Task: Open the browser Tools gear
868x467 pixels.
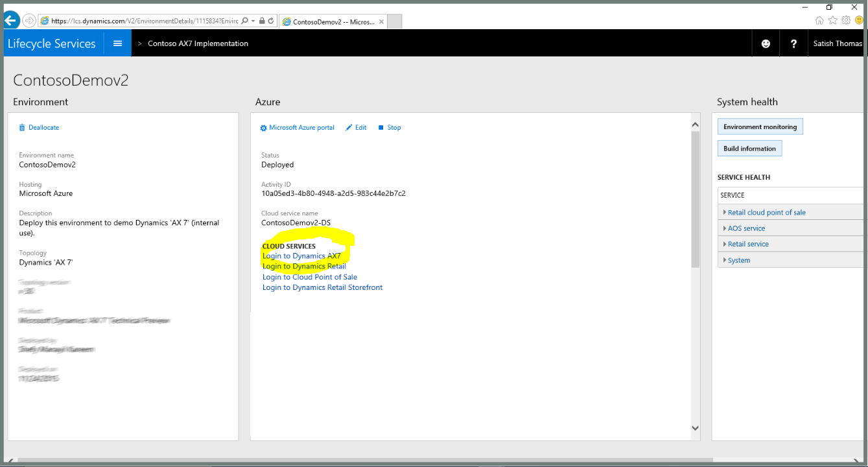Action: coord(846,20)
